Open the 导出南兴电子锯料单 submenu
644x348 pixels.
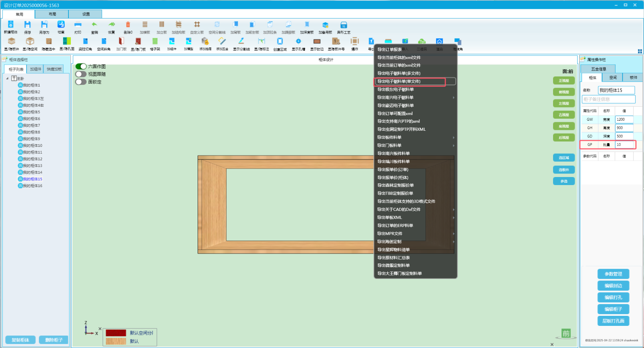[x=415, y=97]
